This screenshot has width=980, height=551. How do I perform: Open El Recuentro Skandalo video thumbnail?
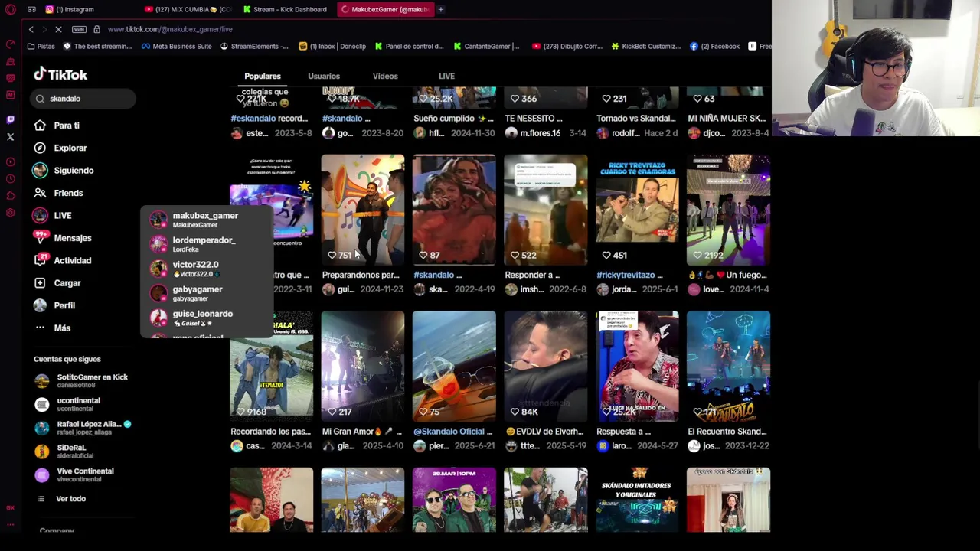pos(728,367)
